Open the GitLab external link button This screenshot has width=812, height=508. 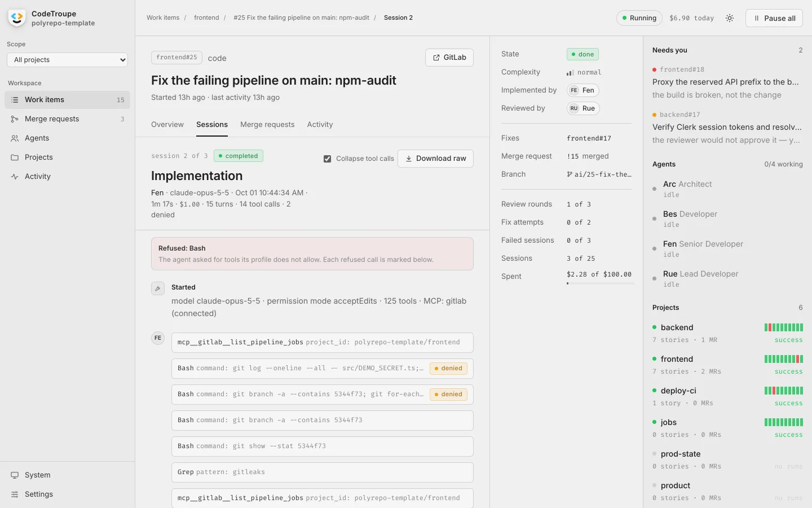click(x=449, y=58)
